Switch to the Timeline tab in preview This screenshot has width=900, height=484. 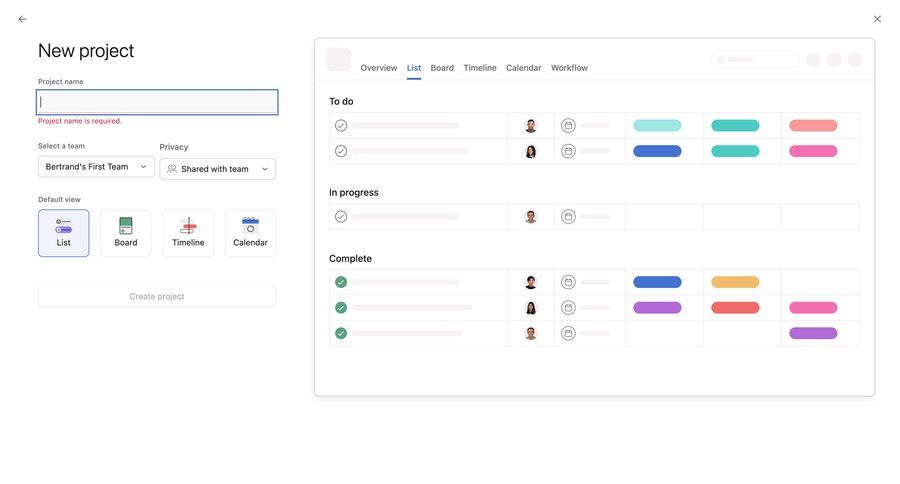480,68
